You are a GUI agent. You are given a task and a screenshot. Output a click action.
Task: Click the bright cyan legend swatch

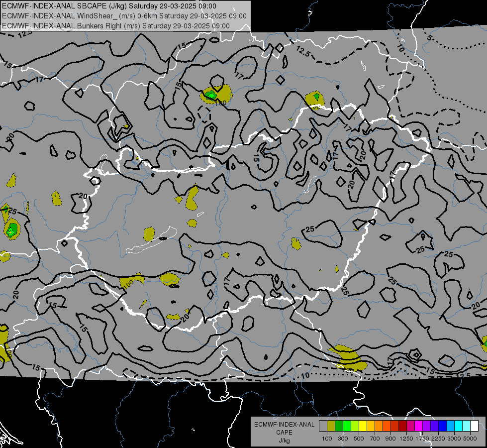459,426
